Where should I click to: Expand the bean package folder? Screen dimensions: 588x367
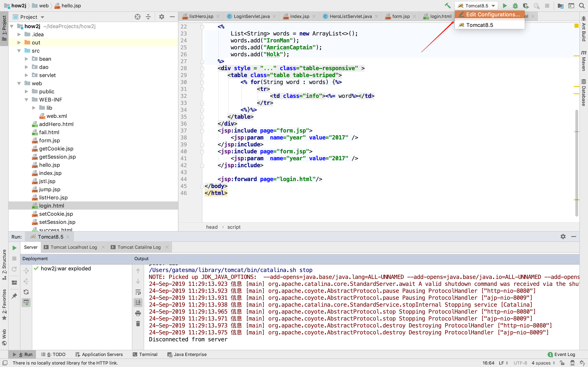point(27,59)
